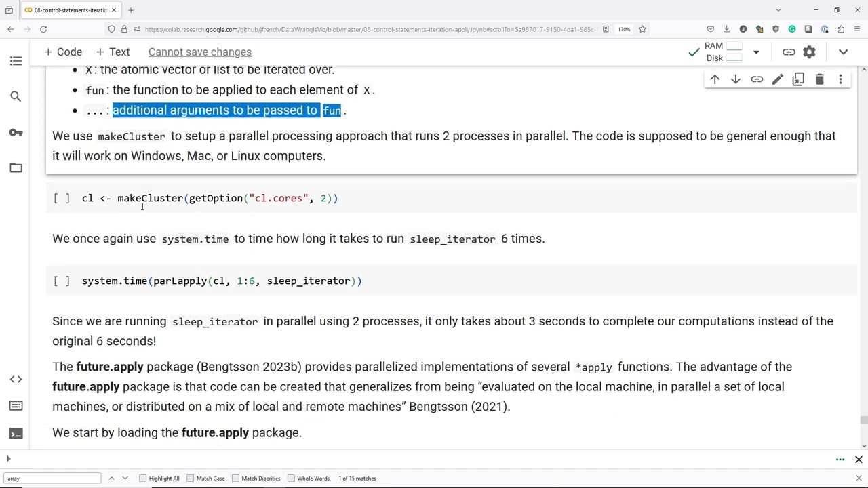Image resolution: width=868 pixels, height=488 pixels.
Task: Run the parLapply system.time cell
Action: click(62, 281)
